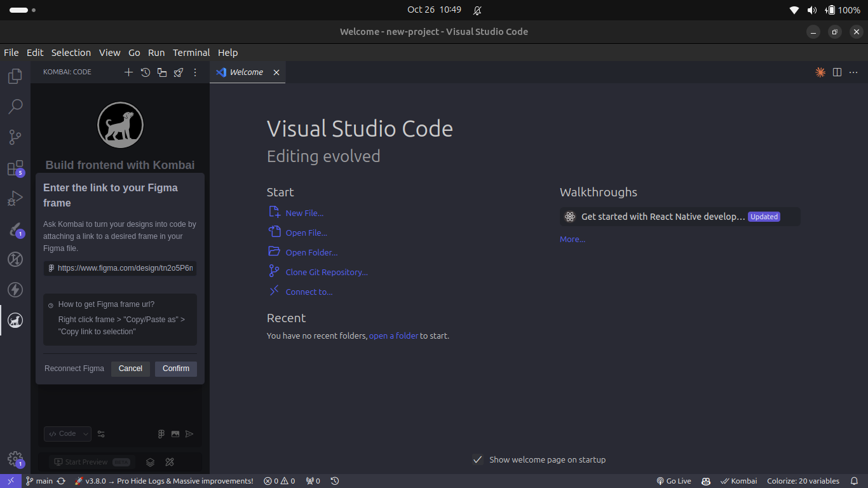Open editor more actions ellipsis menu
This screenshot has width=868, height=488.
pyautogui.click(x=853, y=72)
